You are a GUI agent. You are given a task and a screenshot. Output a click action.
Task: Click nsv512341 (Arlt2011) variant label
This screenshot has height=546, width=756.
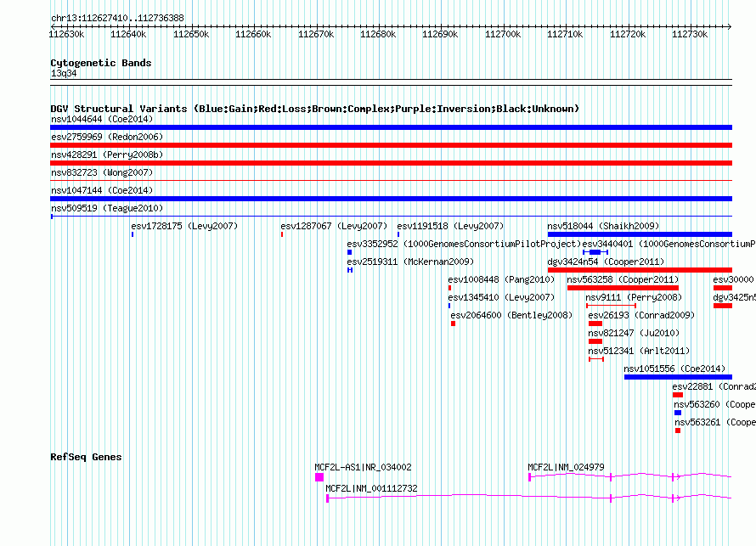(x=639, y=351)
